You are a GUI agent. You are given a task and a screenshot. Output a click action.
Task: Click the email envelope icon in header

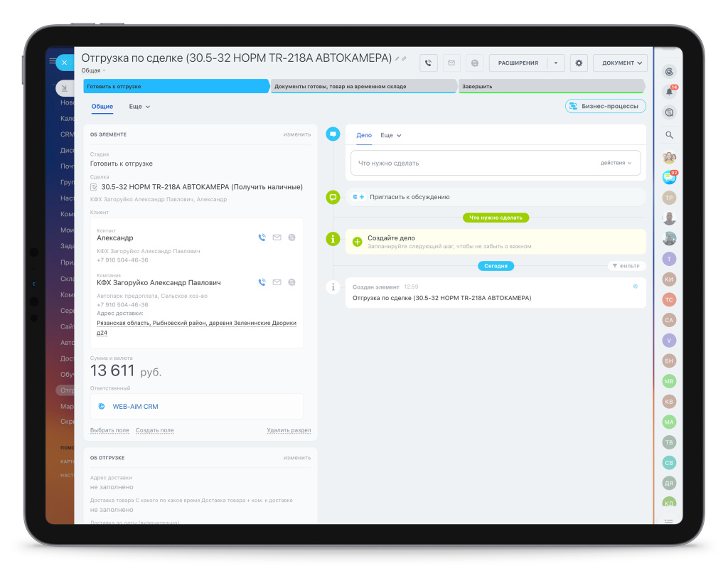(451, 63)
